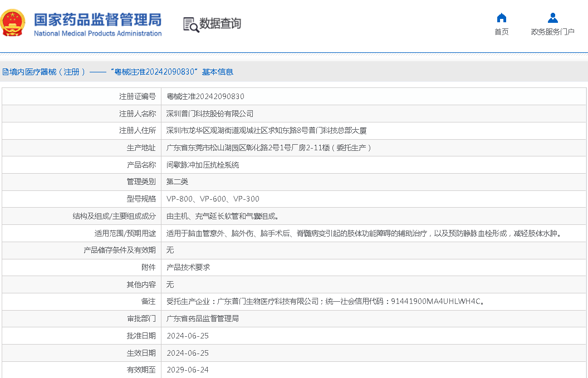Open the 首页 text link
588x378 pixels.
pos(501,32)
